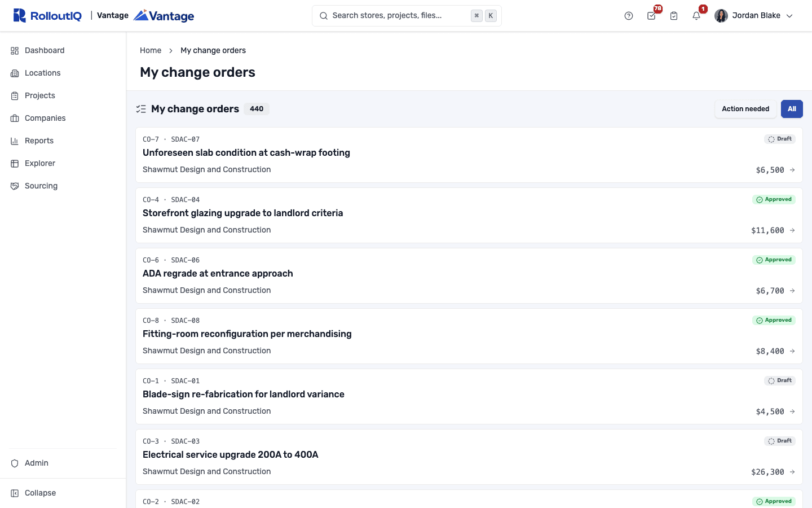Click the Explorer table icon

click(x=15, y=164)
